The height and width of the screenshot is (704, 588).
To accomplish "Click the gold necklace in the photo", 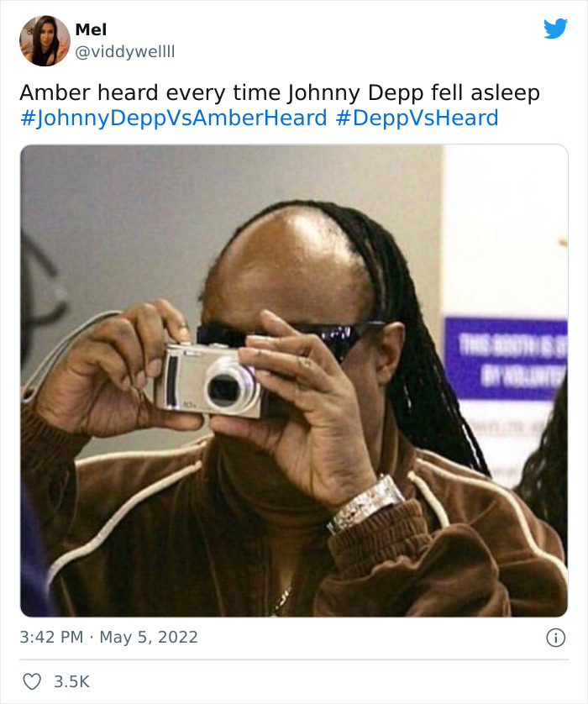I will [x=281, y=599].
